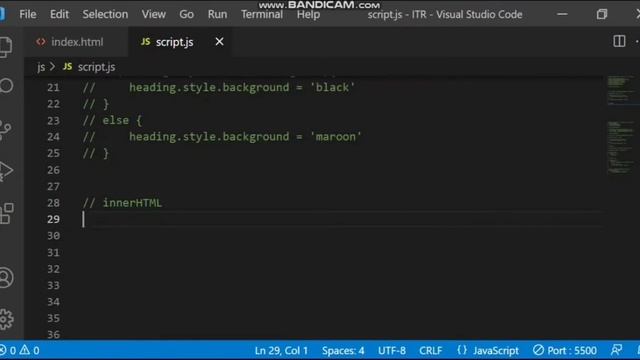Open the View menu
Viewport: 640px width, 360px height.
pyautogui.click(x=153, y=14)
